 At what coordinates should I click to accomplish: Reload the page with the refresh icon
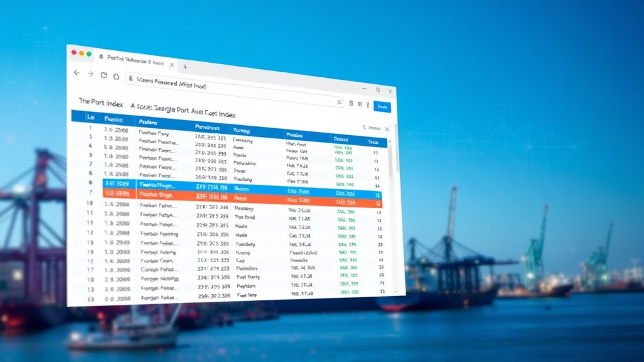pyautogui.click(x=104, y=75)
